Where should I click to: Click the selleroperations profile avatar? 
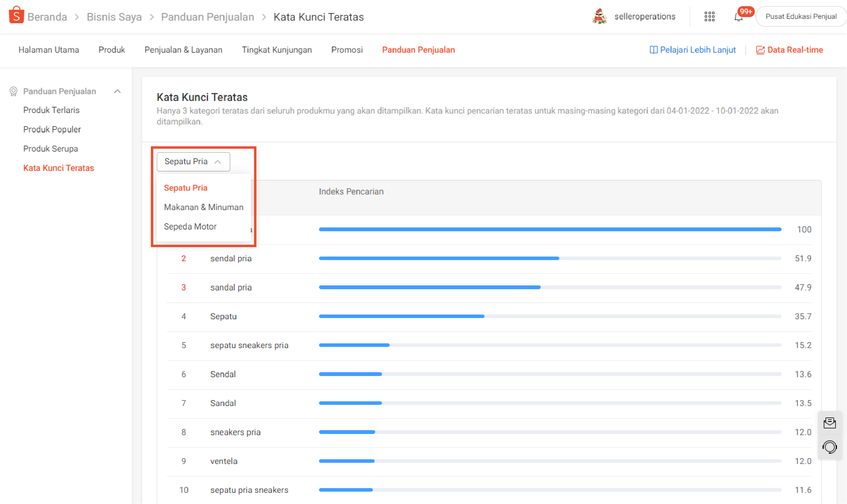point(600,16)
